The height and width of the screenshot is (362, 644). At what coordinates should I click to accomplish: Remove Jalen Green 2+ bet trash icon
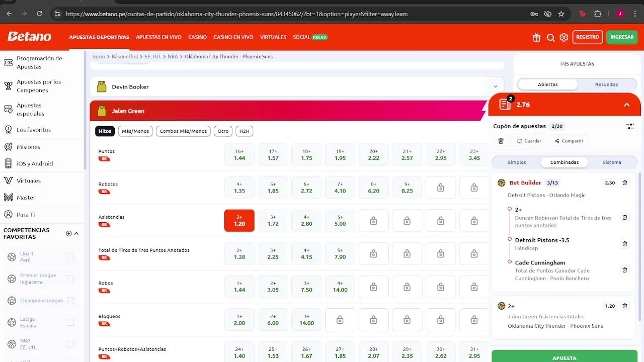point(625,306)
